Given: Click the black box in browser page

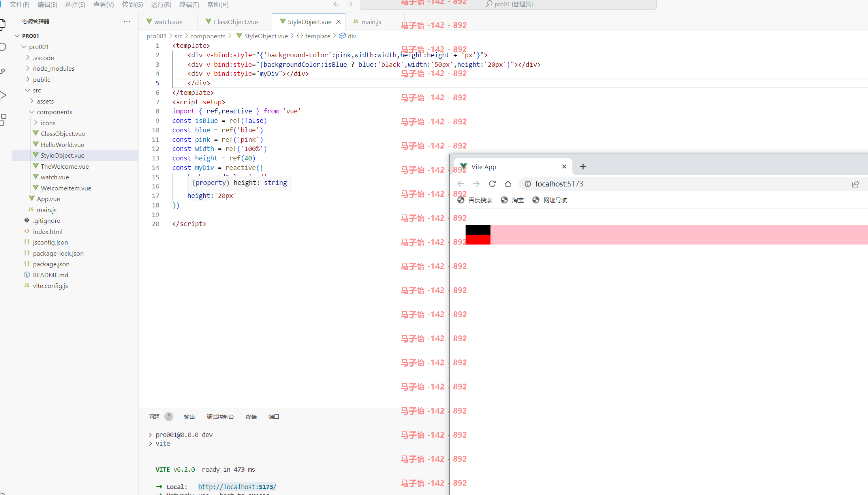Looking at the screenshot, I should 478,230.
